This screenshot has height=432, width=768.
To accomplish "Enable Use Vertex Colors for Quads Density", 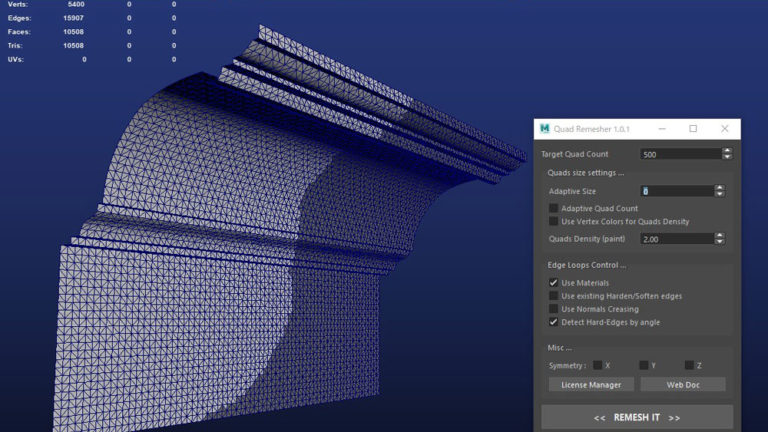I will point(554,221).
